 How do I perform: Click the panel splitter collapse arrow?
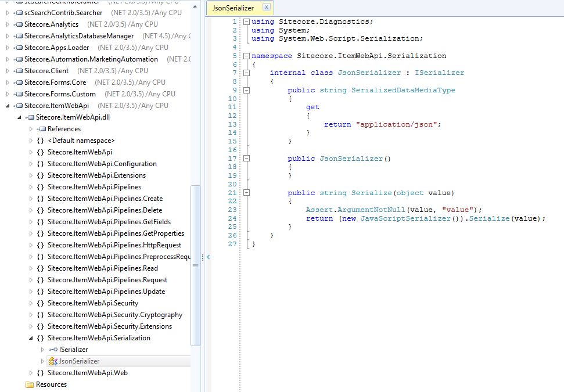(x=209, y=257)
